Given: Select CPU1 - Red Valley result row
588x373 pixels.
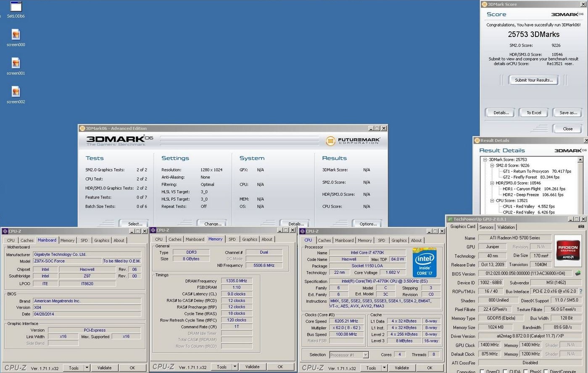Looking at the screenshot, I should 529,207.
